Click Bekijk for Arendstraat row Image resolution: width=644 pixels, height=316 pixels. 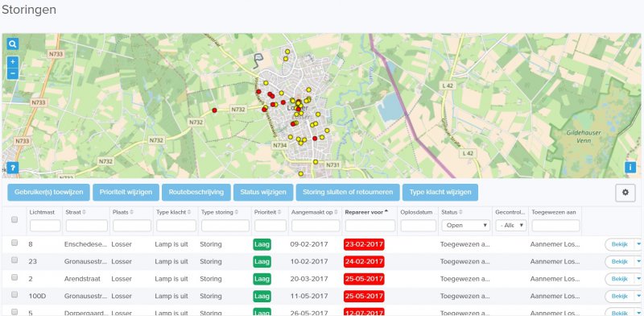pyautogui.click(x=620, y=279)
